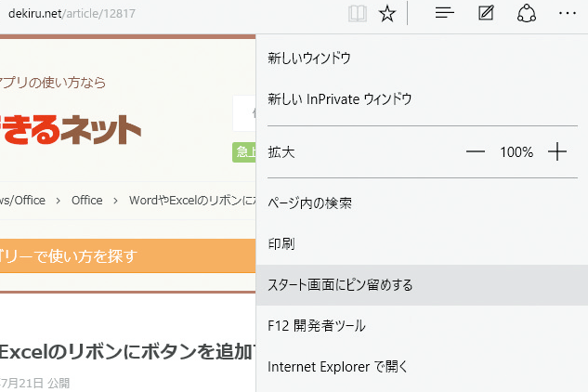Follow the Office breadcrumb link
Screen dimensions: 588x392
click(x=87, y=201)
